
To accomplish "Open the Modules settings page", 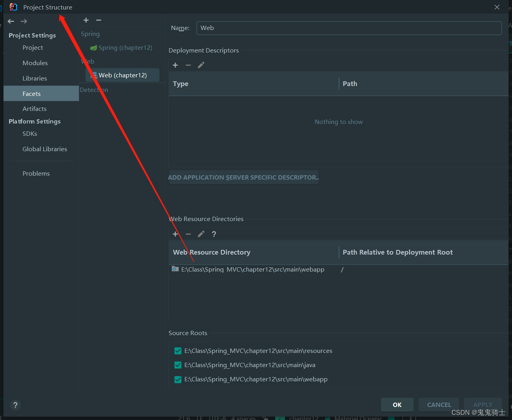I will (35, 63).
